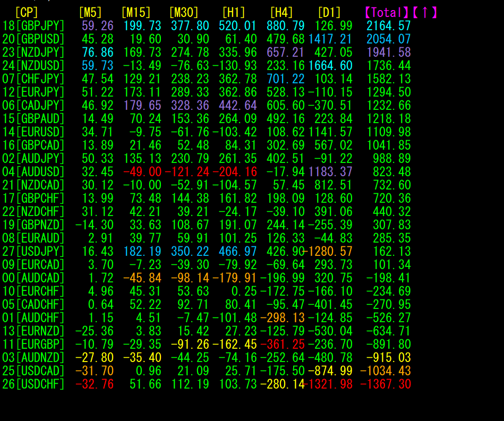The height and width of the screenshot is (421, 504).
Task: Click USDCAD total value -1034.43
Action: [x=386, y=371]
